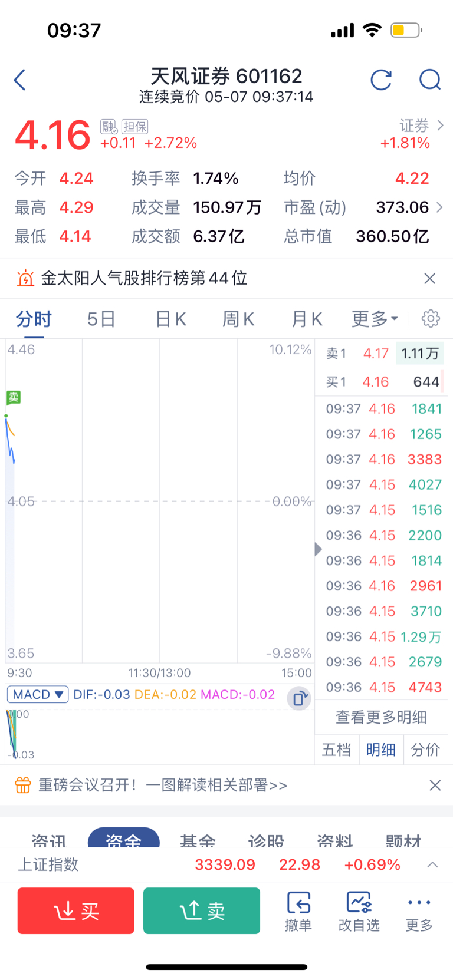Image resolution: width=453 pixels, height=980 pixels.
Task: Tap the trade row with volume 3383
Action: [x=382, y=459]
